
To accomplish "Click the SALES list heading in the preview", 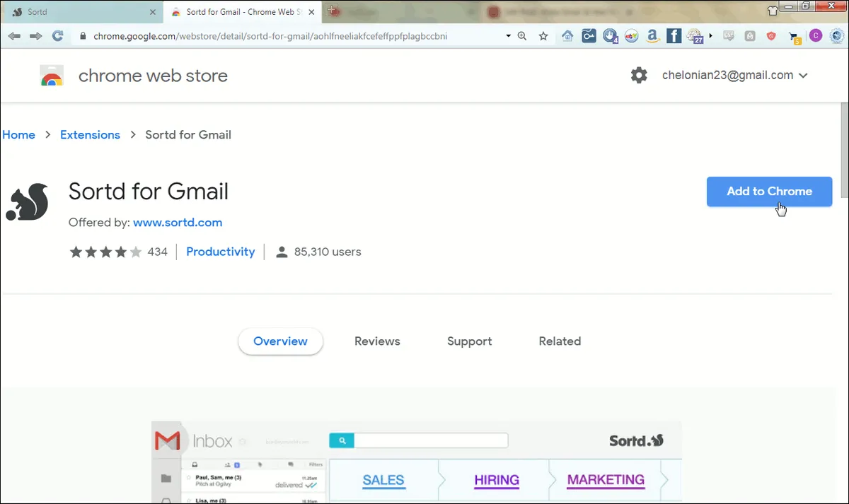I will click(x=383, y=480).
